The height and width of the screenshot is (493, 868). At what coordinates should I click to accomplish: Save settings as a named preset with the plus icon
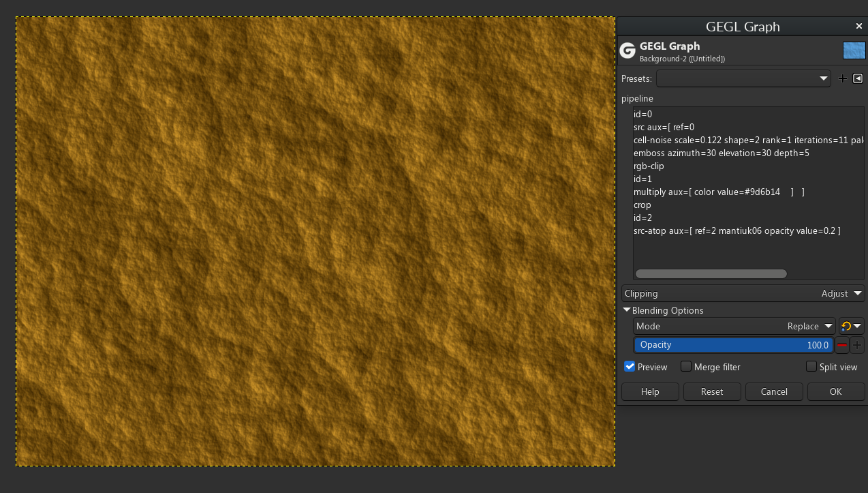pos(843,78)
